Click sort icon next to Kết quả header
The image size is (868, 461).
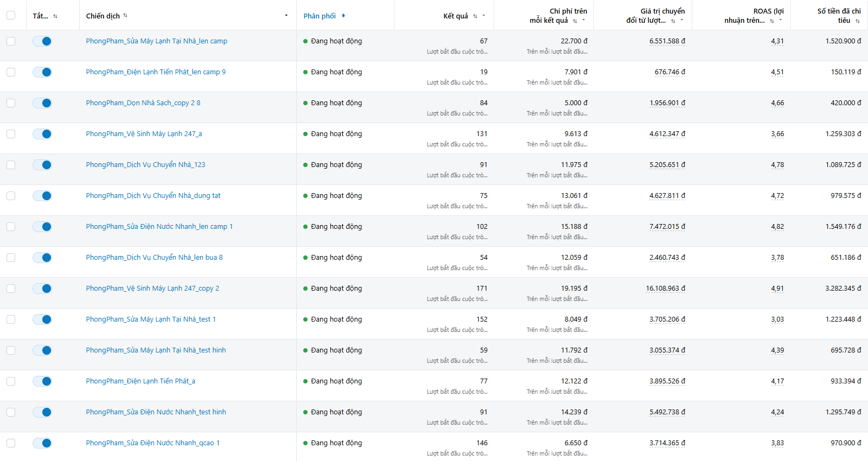475,16
